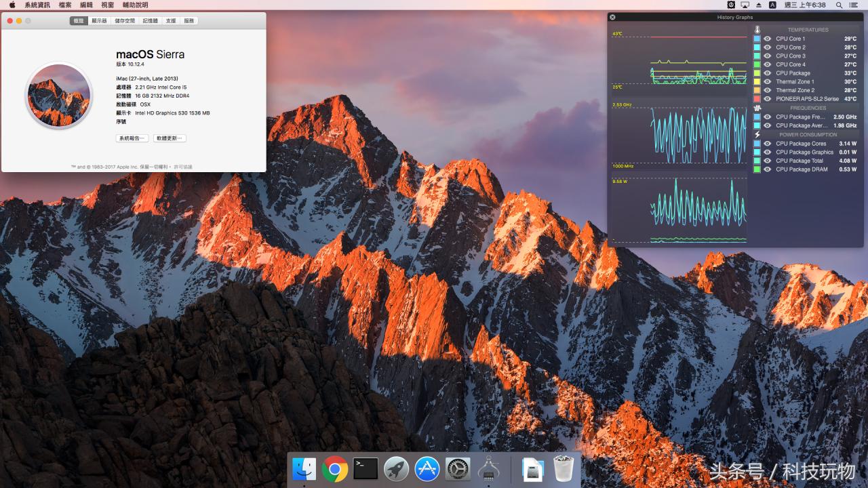The width and height of the screenshot is (868, 488).
Task: Switch to the 顯示器 (Displays) tab
Action: (x=99, y=21)
